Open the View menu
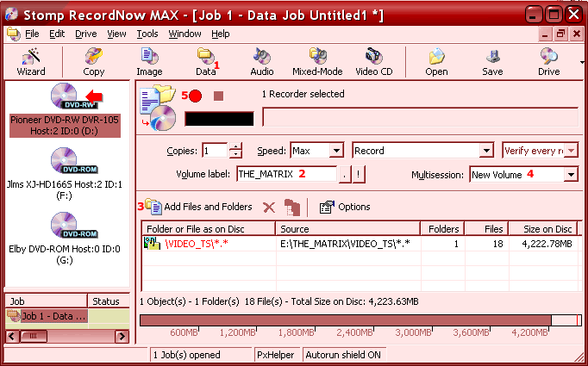The height and width of the screenshot is (366, 588). [116, 34]
